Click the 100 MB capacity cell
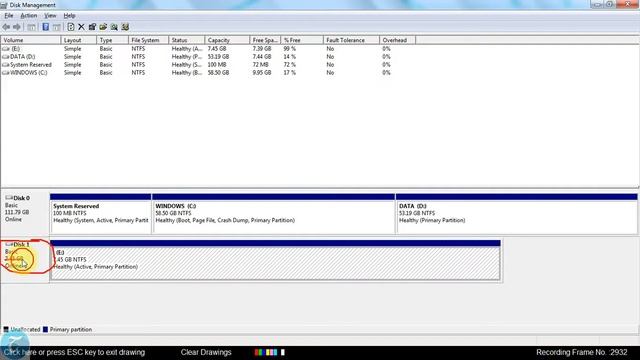The image size is (640, 360). coord(217,64)
